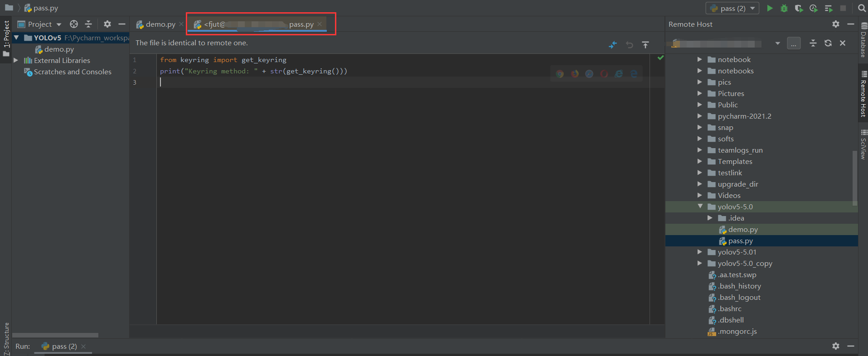Open editor in Chrome browser icon
The height and width of the screenshot is (356, 868).
(x=560, y=73)
